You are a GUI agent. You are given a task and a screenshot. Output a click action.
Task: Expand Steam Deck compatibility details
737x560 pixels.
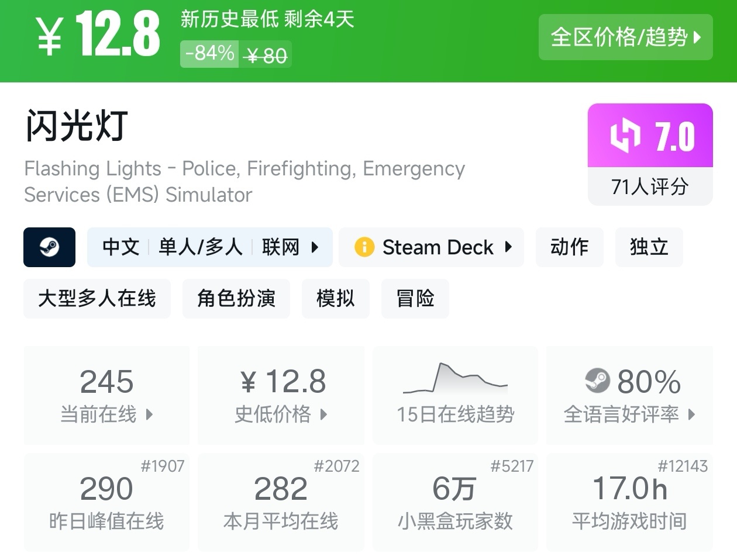tap(432, 247)
